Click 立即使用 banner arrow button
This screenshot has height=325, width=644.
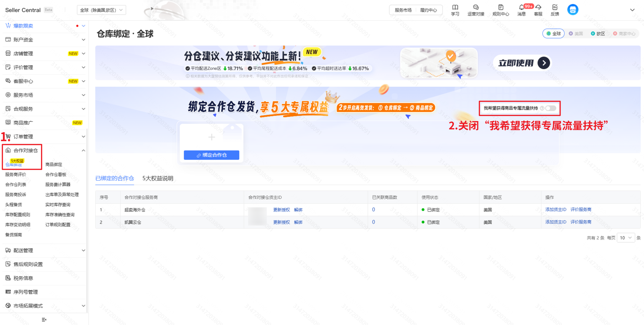[543, 63]
